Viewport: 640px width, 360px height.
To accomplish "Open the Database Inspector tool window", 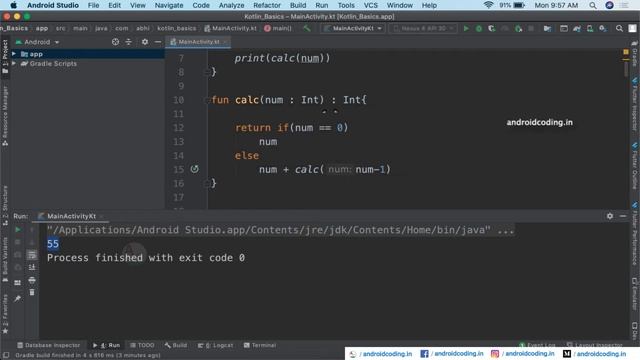I will [x=49, y=345].
